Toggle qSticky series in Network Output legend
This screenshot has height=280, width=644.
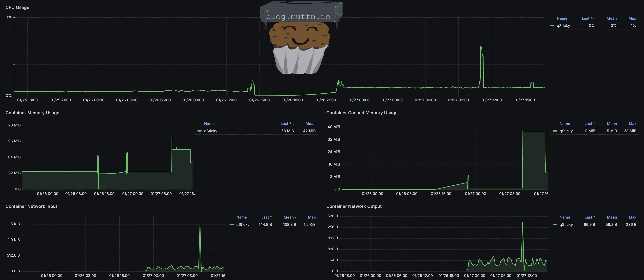click(566, 225)
